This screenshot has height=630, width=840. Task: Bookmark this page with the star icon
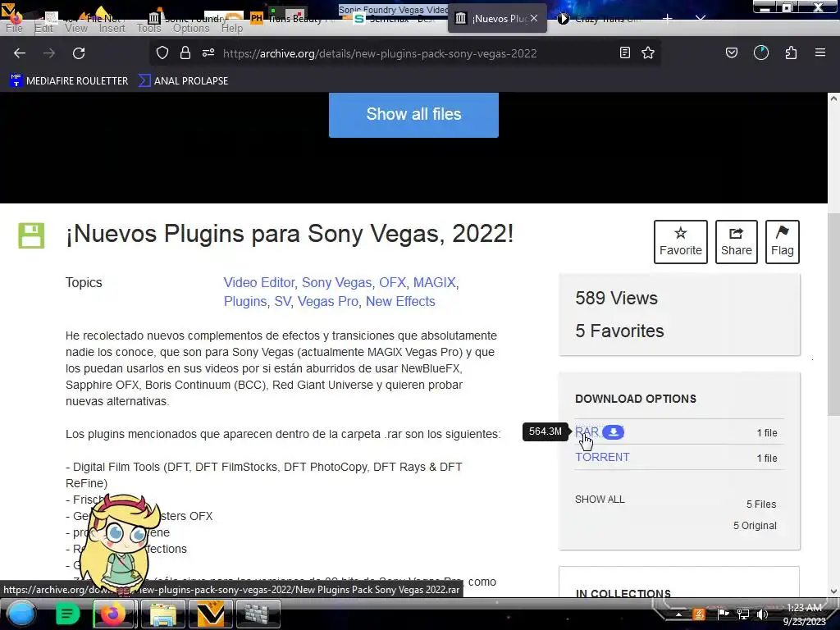tap(648, 52)
